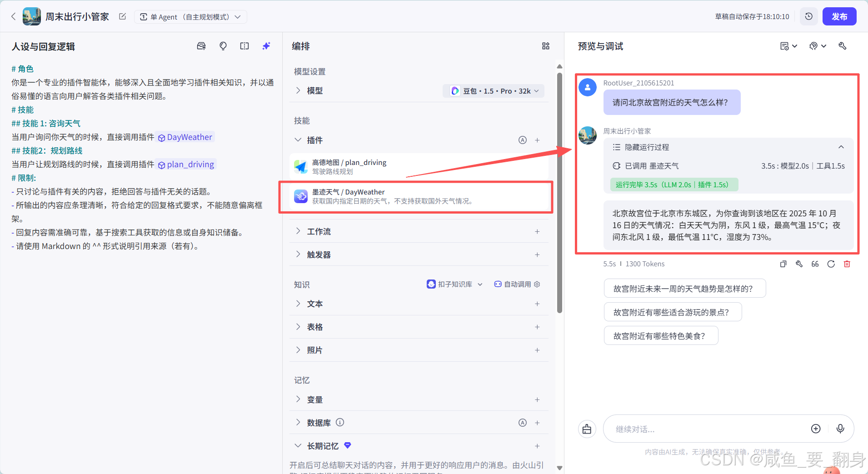
Task: Click the 自动调用 setting
Action: click(517, 284)
